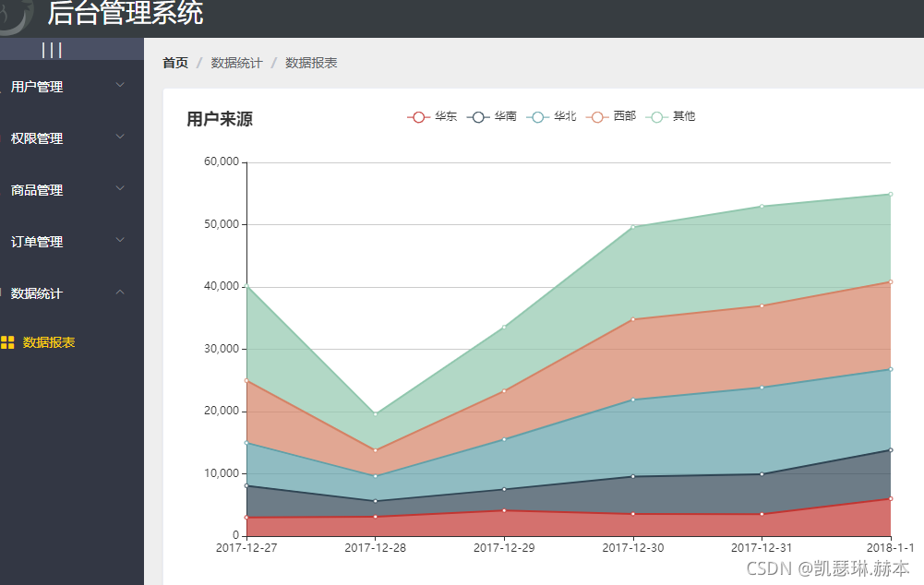
Task: Click the 30,000 y-axis label
Action: tap(222, 348)
